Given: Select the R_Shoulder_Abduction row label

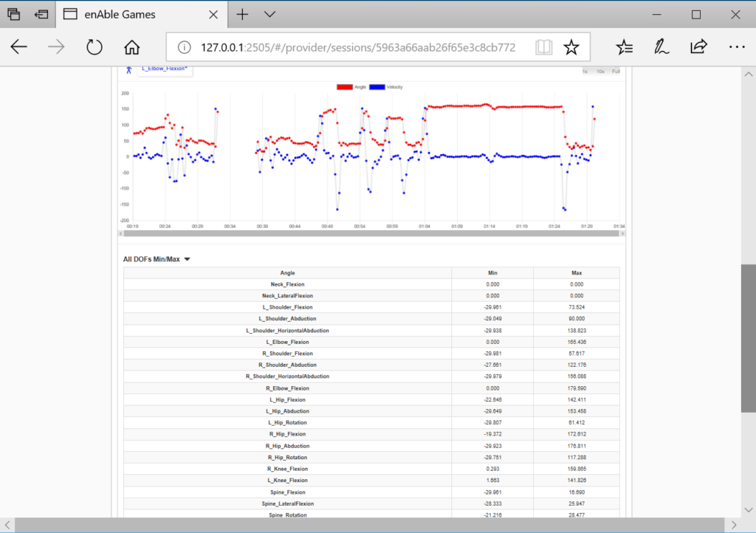Looking at the screenshot, I should [287, 365].
